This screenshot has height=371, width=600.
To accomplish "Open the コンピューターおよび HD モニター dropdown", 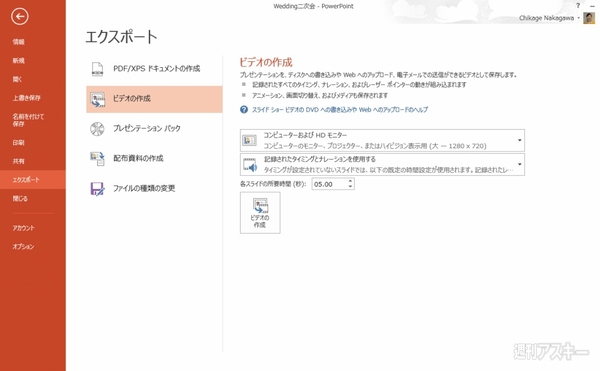I will [x=382, y=140].
